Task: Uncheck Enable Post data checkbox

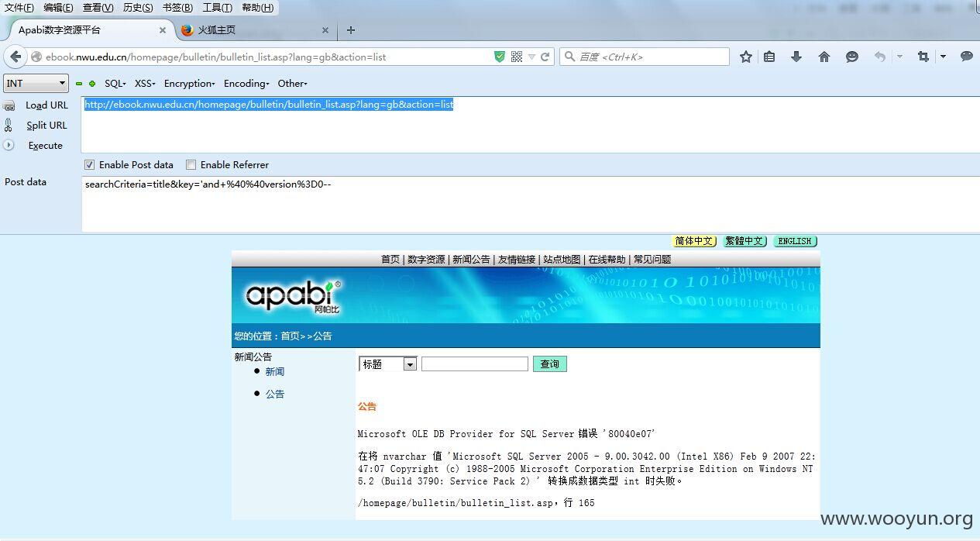Action: tap(89, 164)
